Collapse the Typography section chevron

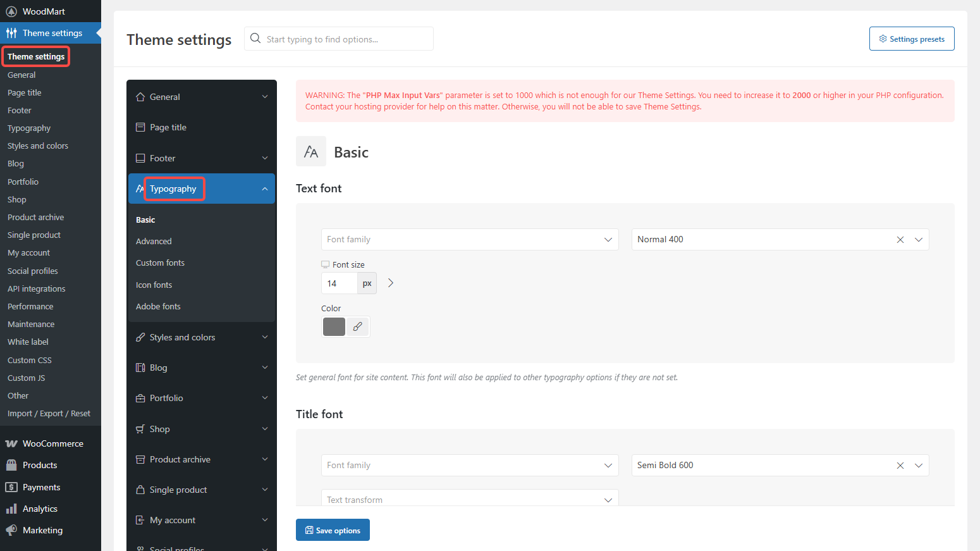(265, 189)
